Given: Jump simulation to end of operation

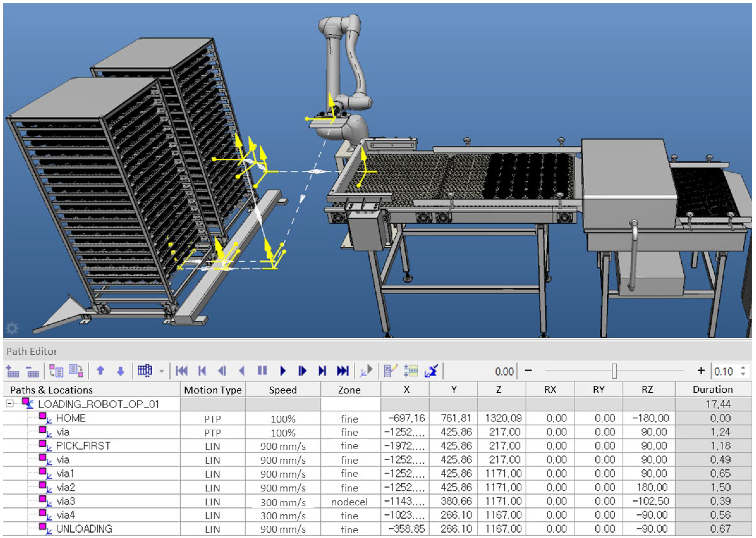Looking at the screenshot, I should click(x=342, y=371).
